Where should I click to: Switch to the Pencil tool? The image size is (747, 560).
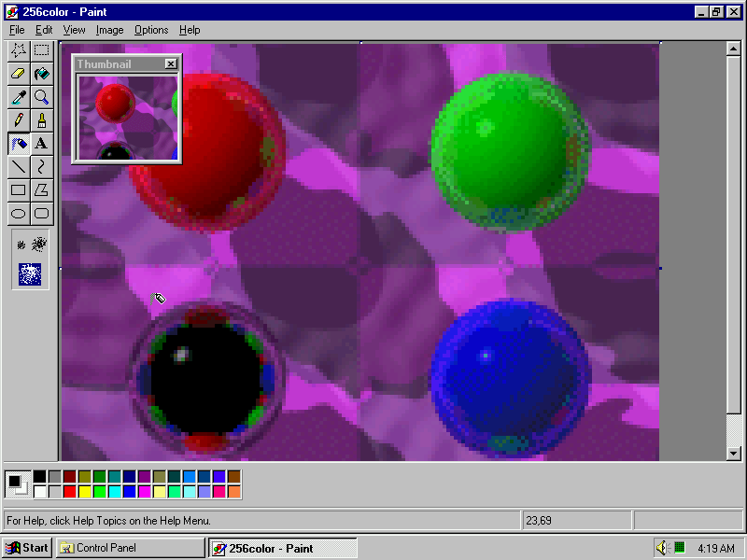tap(18, 120)
